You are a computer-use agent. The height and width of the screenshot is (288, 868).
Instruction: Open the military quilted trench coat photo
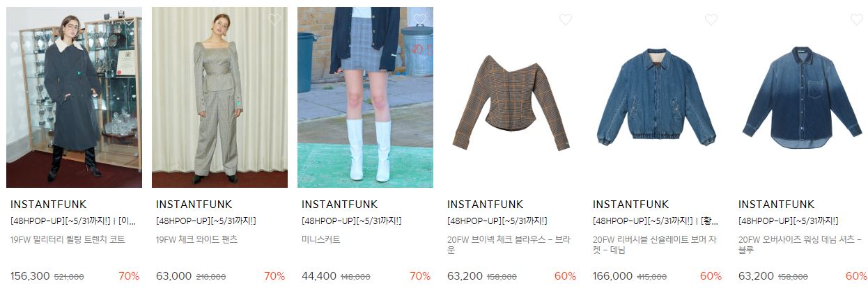(x=74, y=97)
